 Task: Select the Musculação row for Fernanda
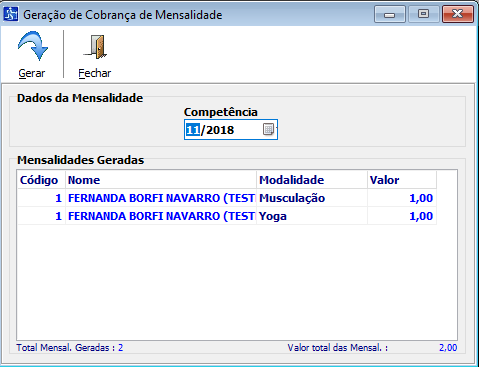[227, 198]
